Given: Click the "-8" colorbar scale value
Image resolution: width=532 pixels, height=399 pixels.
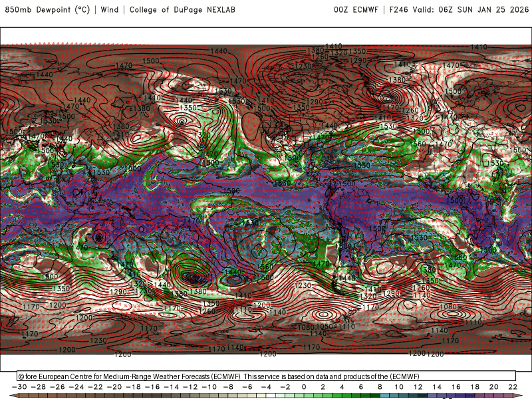Looking at the screenshot, I should pos(228,387).
